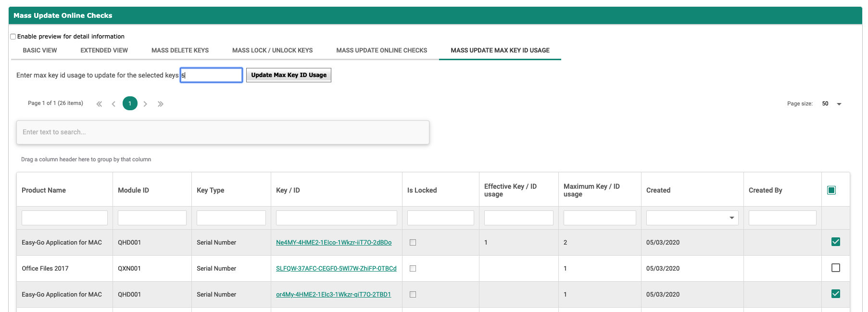Enable preview for detail information
Image resolution: width=868 pixels, height=312 pixels.
[13, 37]
